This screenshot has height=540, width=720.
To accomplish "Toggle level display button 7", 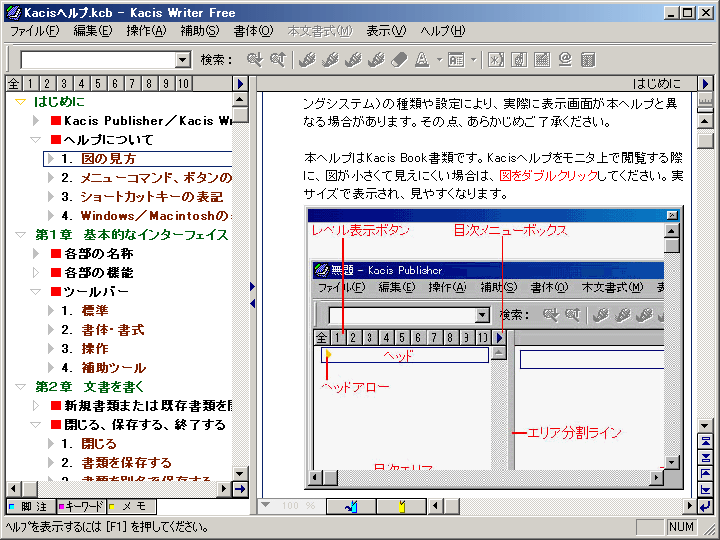I will [132, 84].
